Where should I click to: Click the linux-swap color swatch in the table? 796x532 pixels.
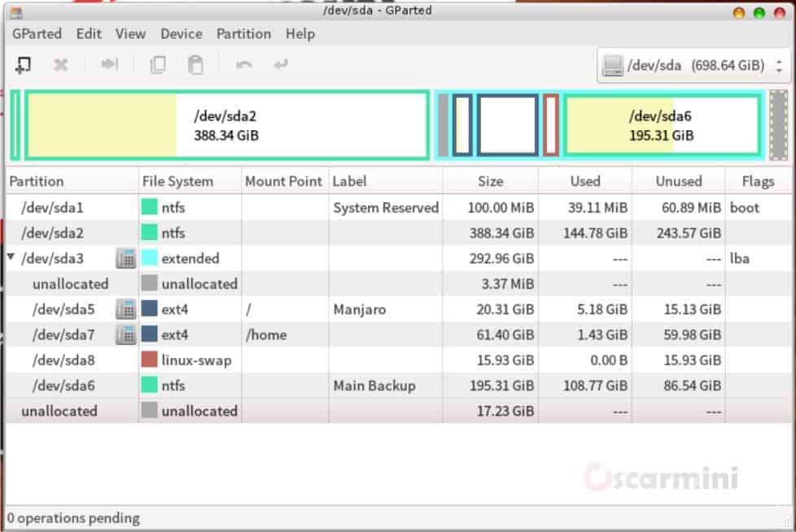(x=149, y=360)
